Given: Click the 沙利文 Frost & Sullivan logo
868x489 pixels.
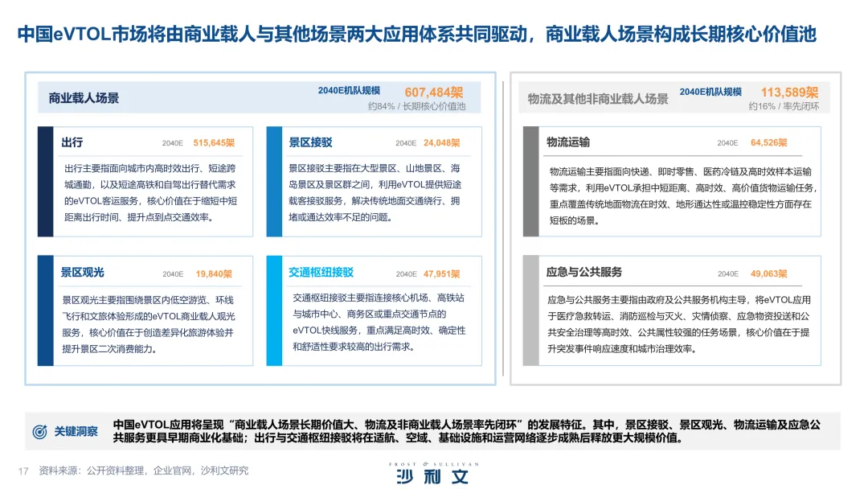Looking at the screenshot, I should [433, 474].
